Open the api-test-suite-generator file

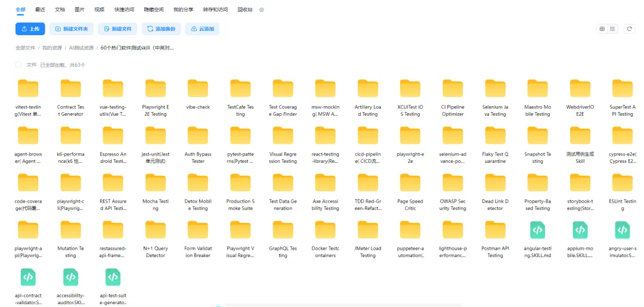[x=113, y=277]
